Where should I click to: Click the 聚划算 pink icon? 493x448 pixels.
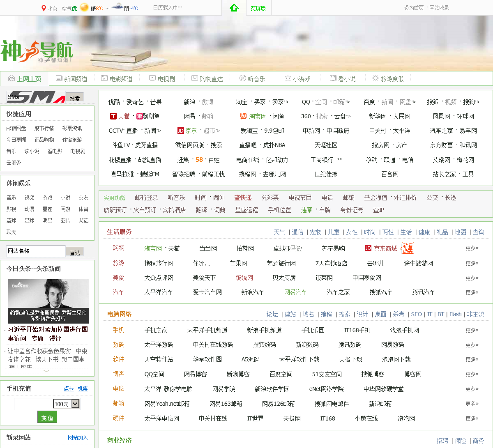coord(140,117)
